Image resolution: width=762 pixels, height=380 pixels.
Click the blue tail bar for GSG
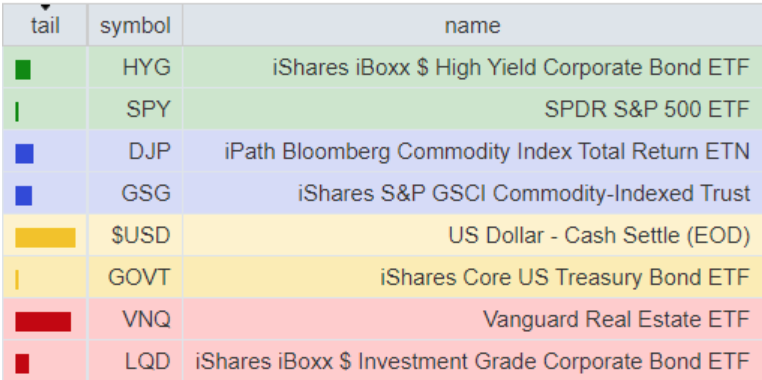click(x=24, y=195)
